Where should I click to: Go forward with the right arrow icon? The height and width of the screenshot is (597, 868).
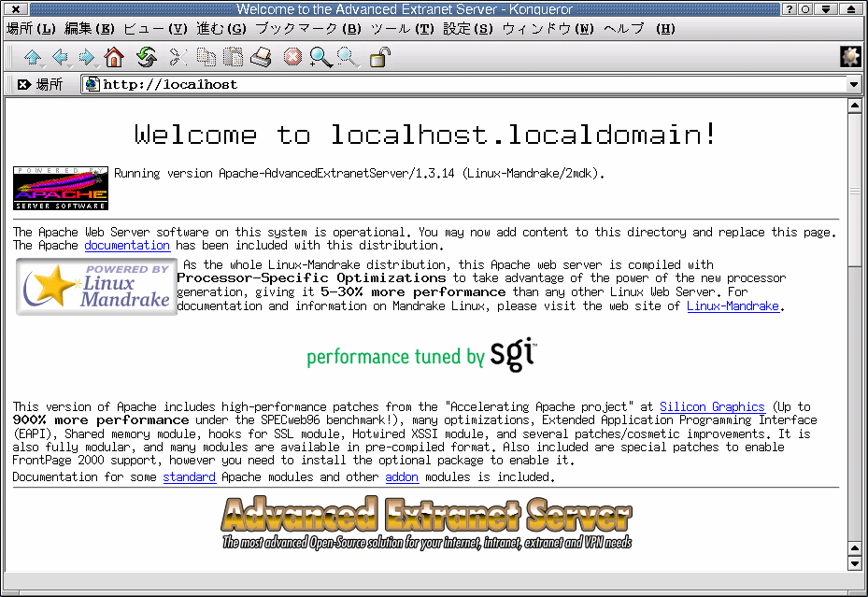point(86,56)
